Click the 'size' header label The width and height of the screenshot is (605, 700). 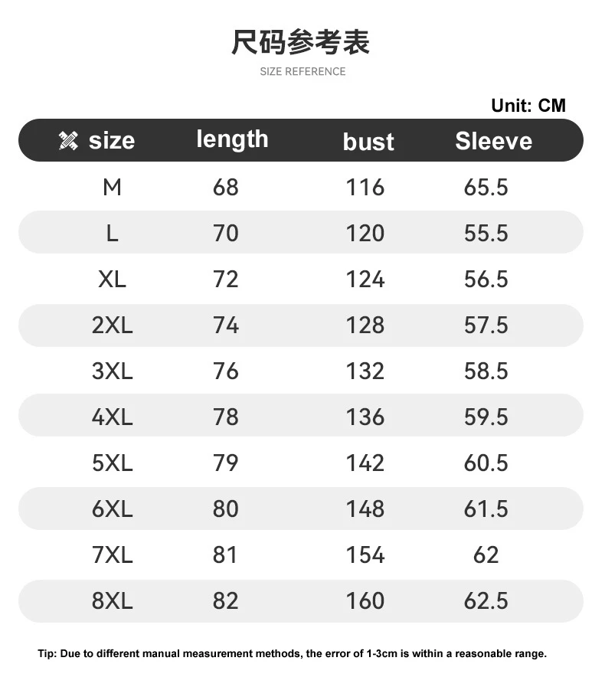pos(112,141)
